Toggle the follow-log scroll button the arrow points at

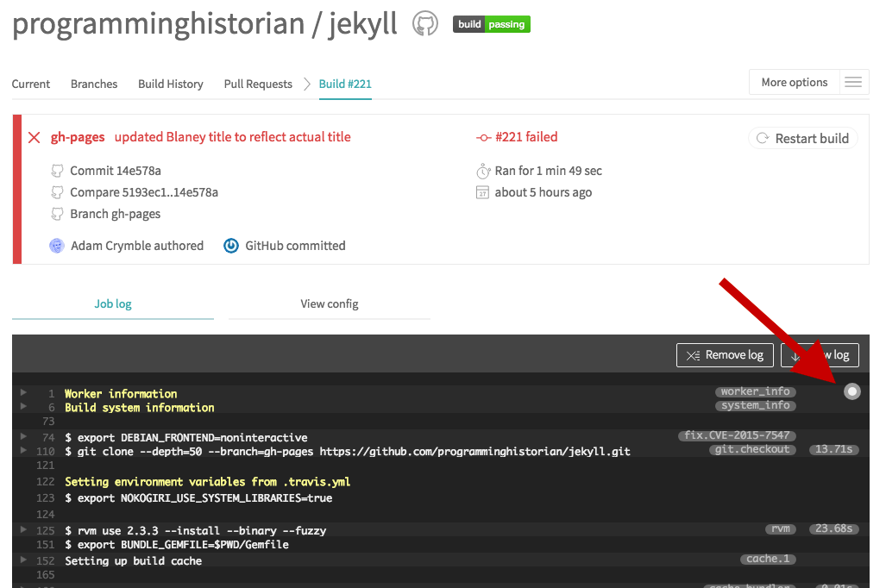click(851, 391)
